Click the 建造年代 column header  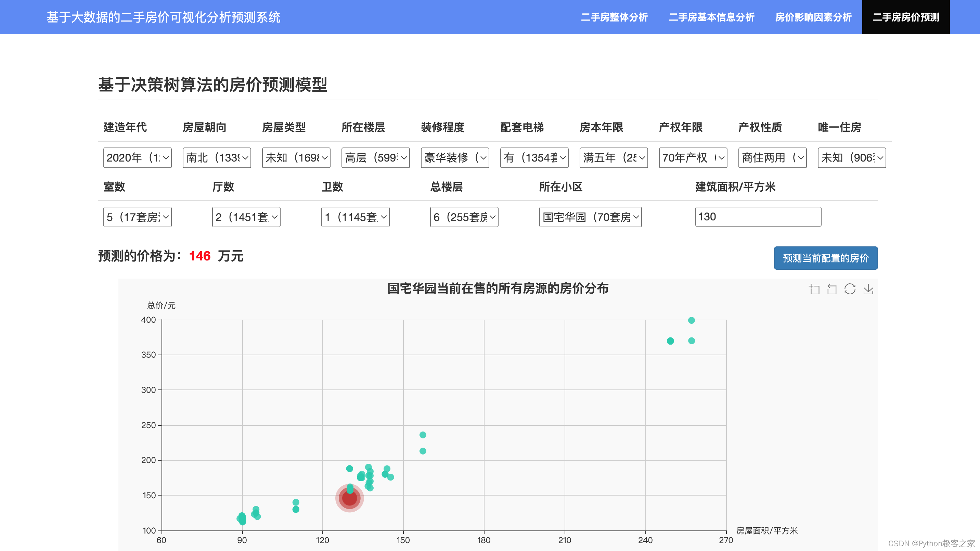125,127
